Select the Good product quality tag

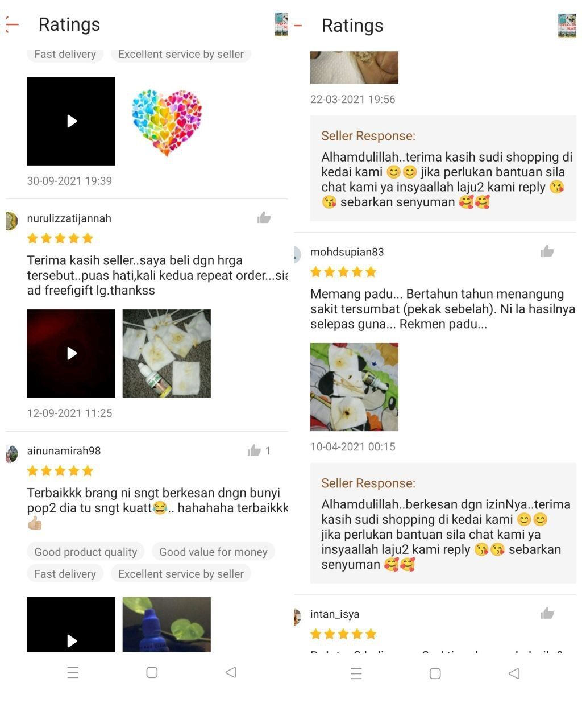(x=86, y=552)
